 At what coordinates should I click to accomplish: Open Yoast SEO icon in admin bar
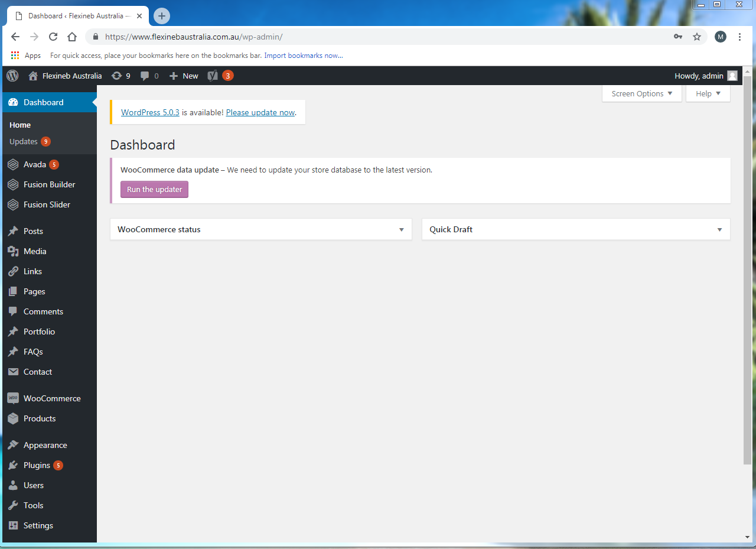213,76
